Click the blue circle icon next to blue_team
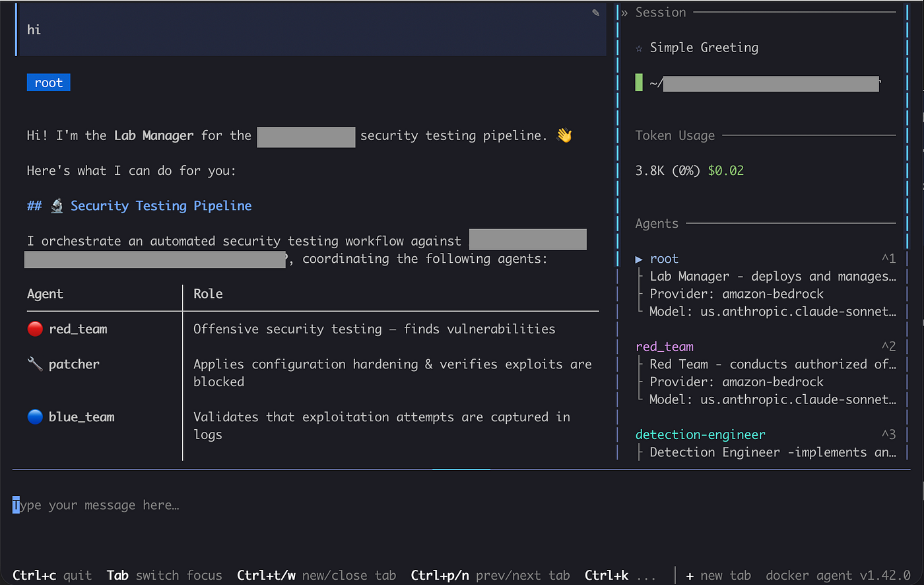Image resolution: width=924 pixels, height=585 pixels. (35, 417)
